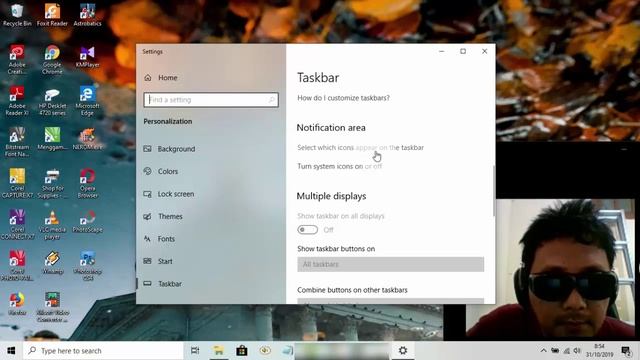
Task: Click Turn system icons on or off
Action: click(x=339, y=166)
